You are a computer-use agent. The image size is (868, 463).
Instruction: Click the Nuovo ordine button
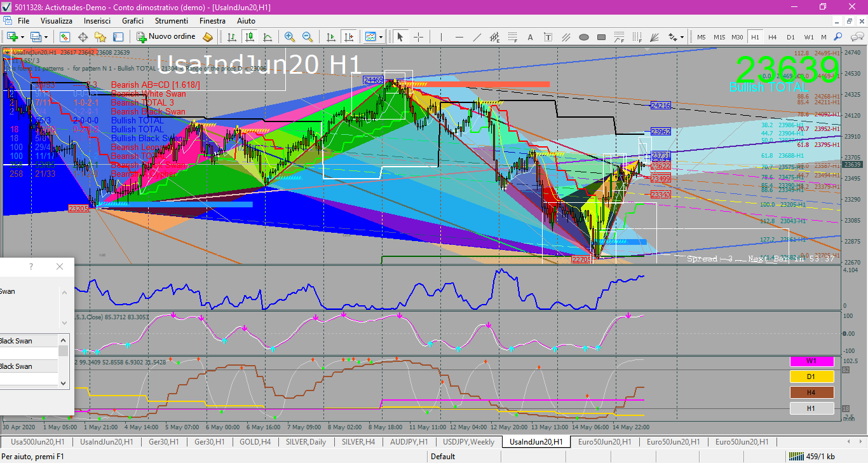point(166,37)
